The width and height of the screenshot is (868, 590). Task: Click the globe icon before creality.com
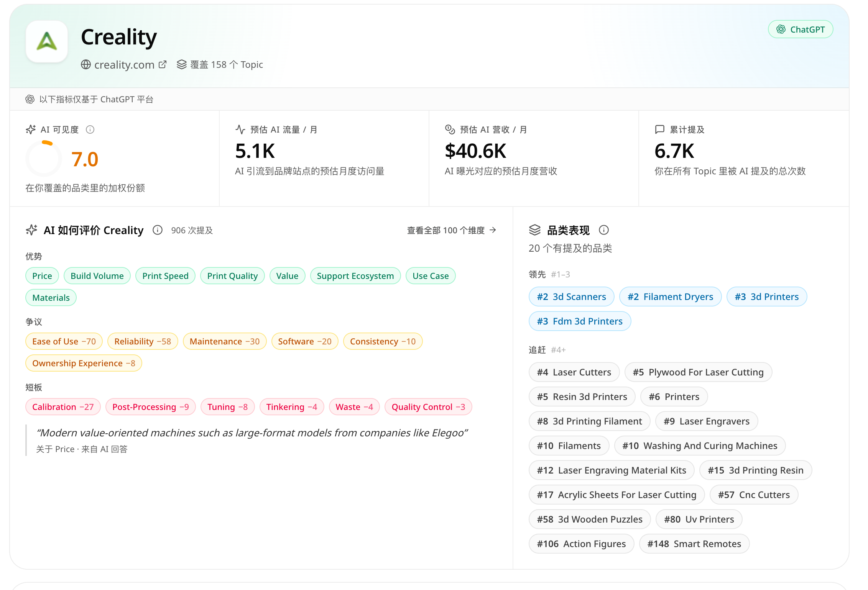coord(86,65)
